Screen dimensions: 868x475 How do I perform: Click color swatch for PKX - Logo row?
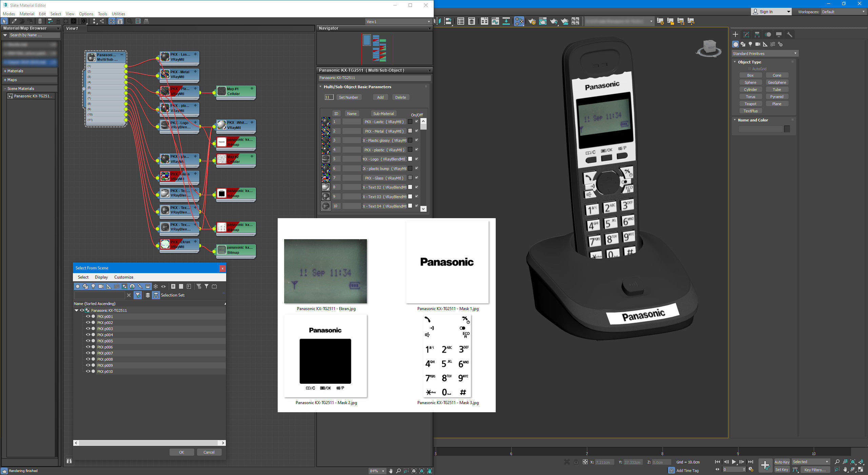coord(410,159)
